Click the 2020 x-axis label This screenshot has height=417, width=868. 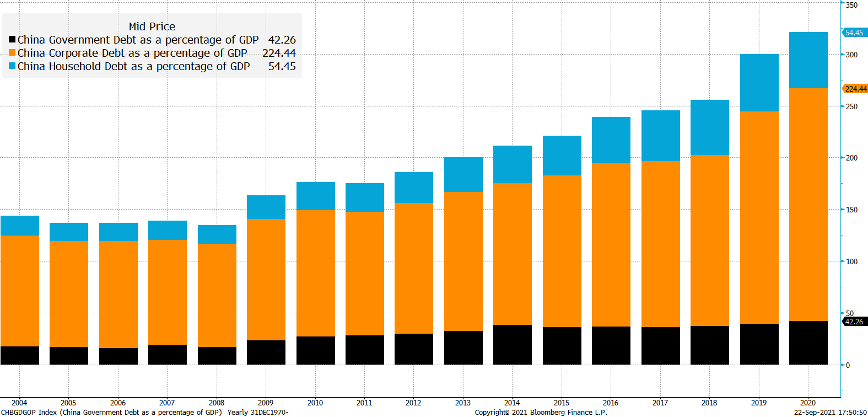click(808, 403)
